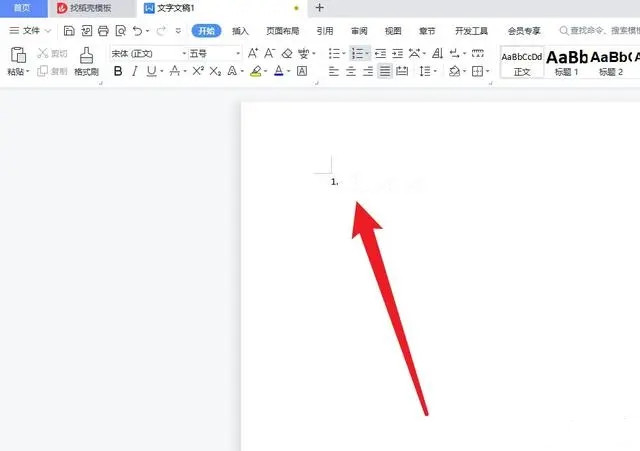Decrease paragraph indent
Image resolution: width=640 pixels, height=451 pixels.
[x=380, y=53]
